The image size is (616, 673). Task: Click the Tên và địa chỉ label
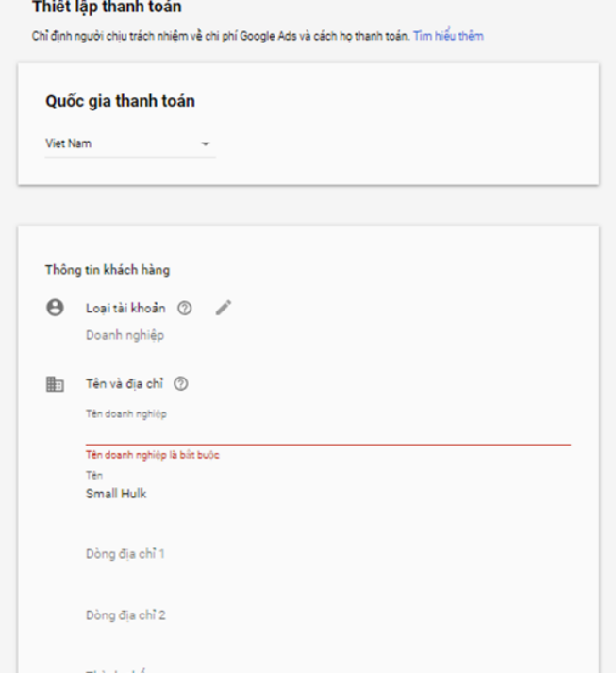(125, 384)
